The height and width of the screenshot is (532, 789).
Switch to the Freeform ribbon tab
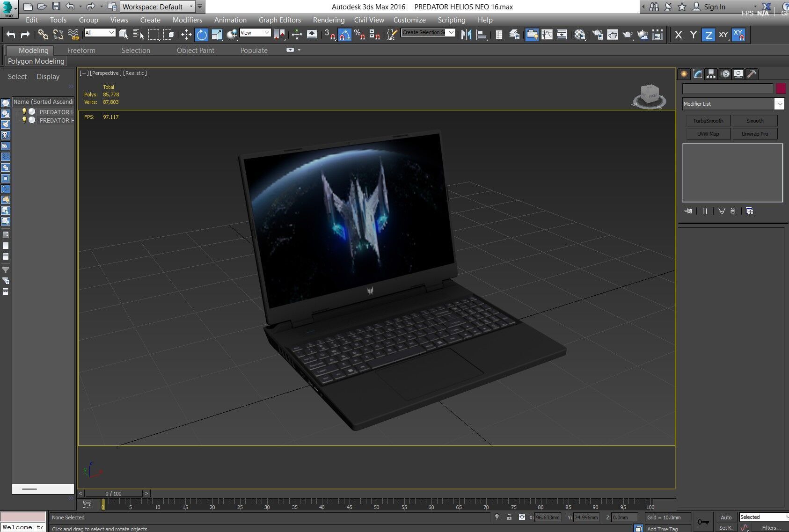pyautogui.click(x=81, y=51)
